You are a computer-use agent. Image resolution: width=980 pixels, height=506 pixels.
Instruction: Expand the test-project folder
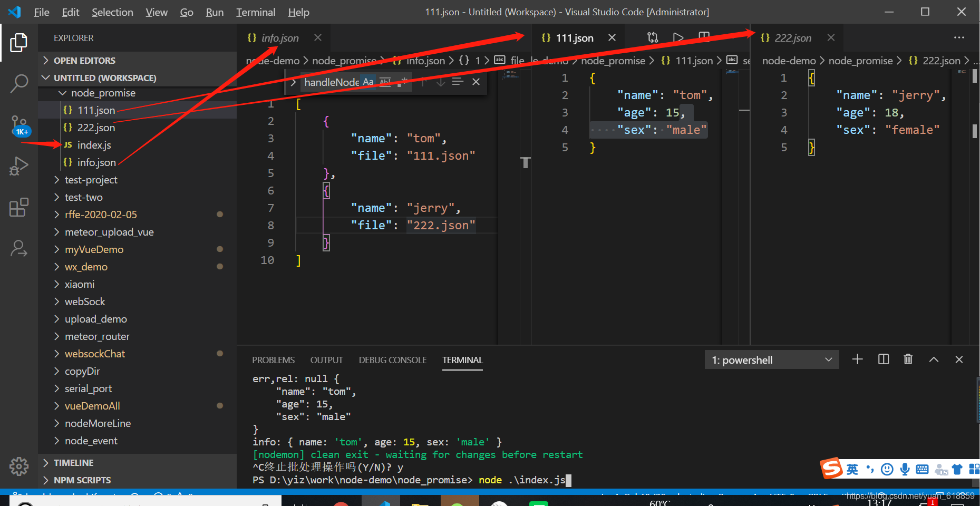(x=138, y=180)
